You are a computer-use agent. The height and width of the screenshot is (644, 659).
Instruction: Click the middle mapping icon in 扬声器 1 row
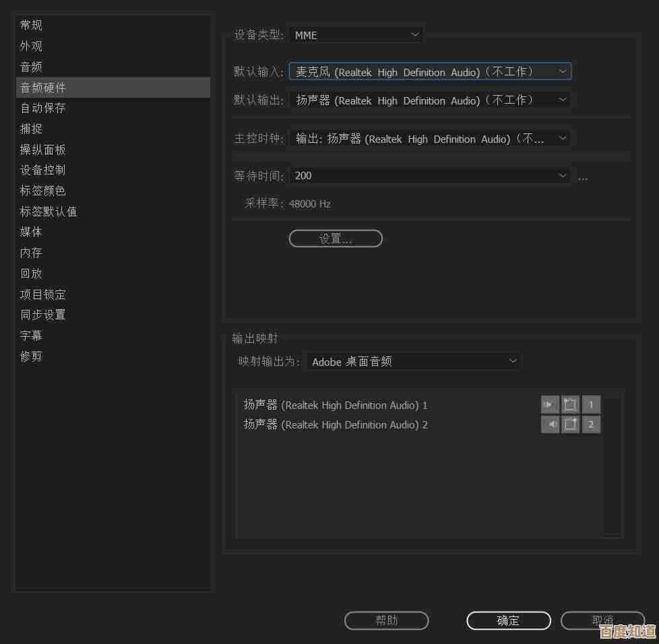point(570,405)
